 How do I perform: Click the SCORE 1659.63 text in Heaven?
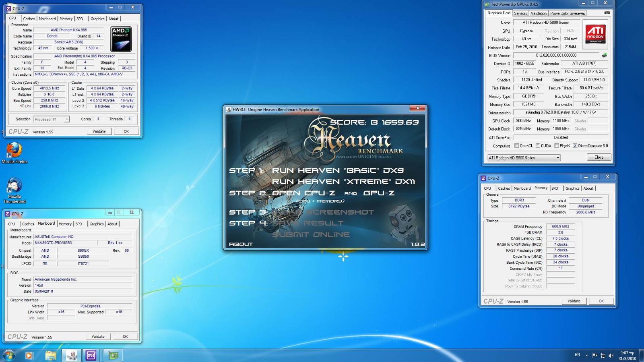coord(374,122)
